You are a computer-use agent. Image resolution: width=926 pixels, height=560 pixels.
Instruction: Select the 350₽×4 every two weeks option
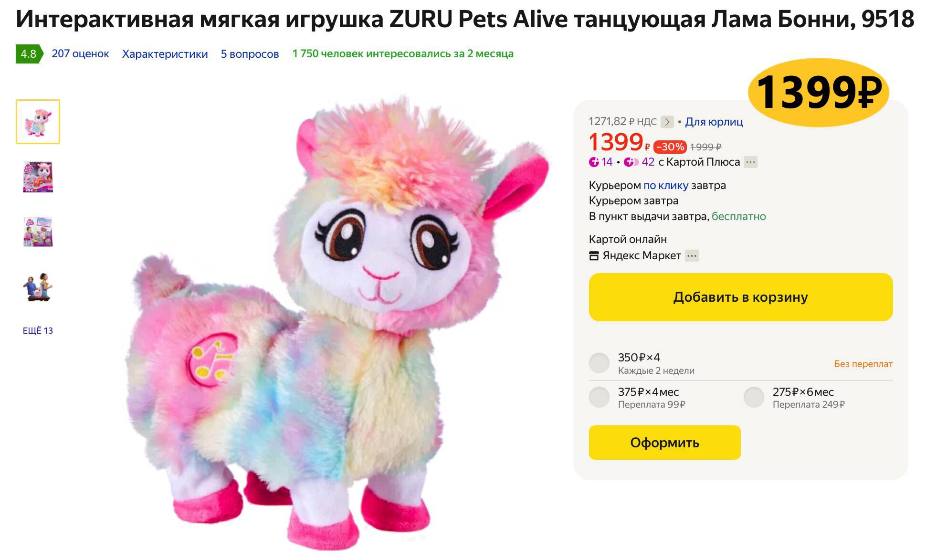pos(599,363)
